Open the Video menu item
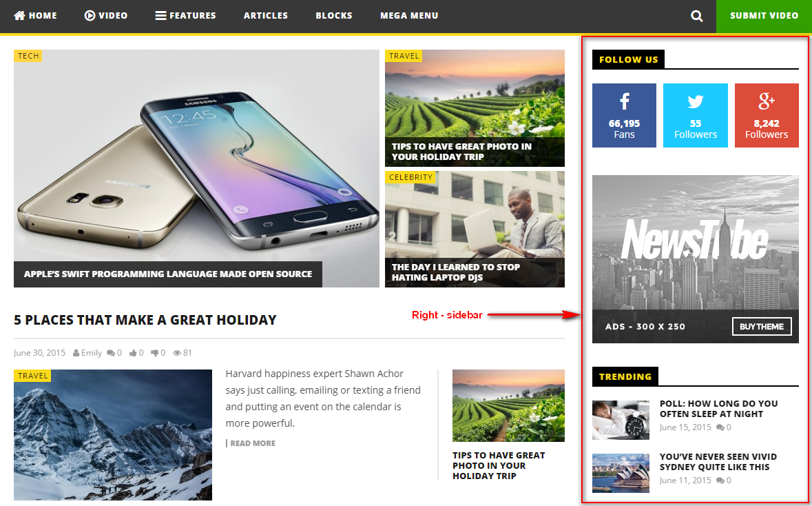 [105, 16]
